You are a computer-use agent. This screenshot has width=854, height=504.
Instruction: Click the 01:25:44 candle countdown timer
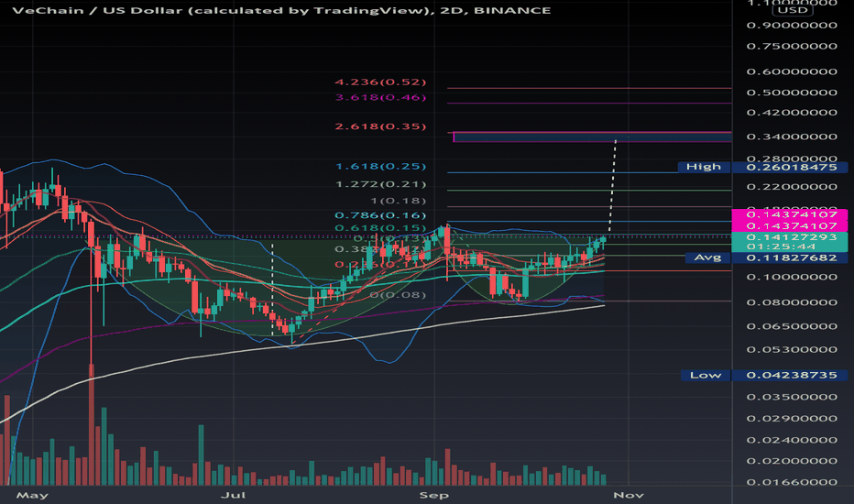click(781, 247)
